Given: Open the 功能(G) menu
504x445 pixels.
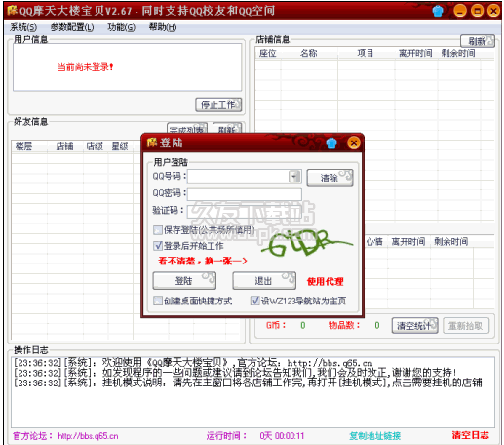Looking at the screenshot, I should point(121,27).
